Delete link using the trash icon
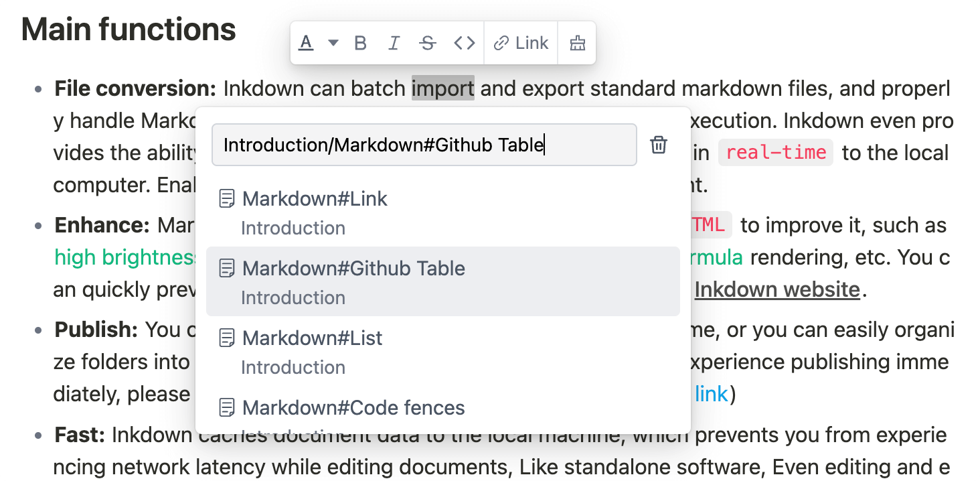 (659, 145)
